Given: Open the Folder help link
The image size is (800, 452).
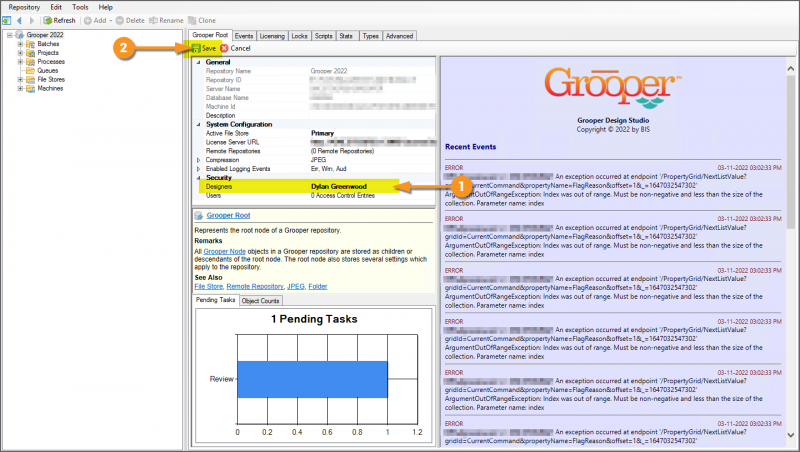Looking at the screenshot, I should pos(317,287).
